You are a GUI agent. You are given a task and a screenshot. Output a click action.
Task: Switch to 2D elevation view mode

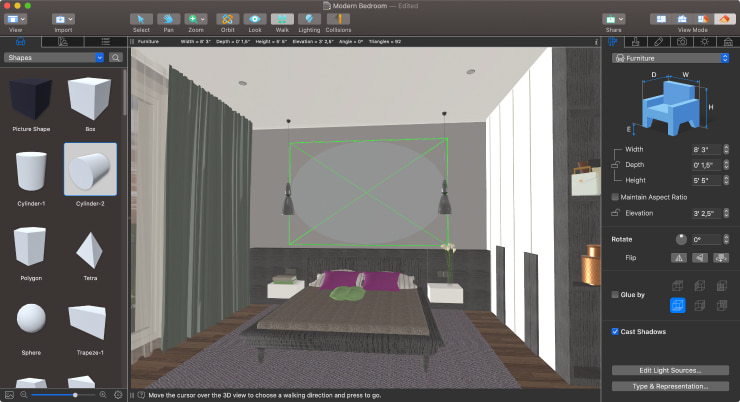682,19
